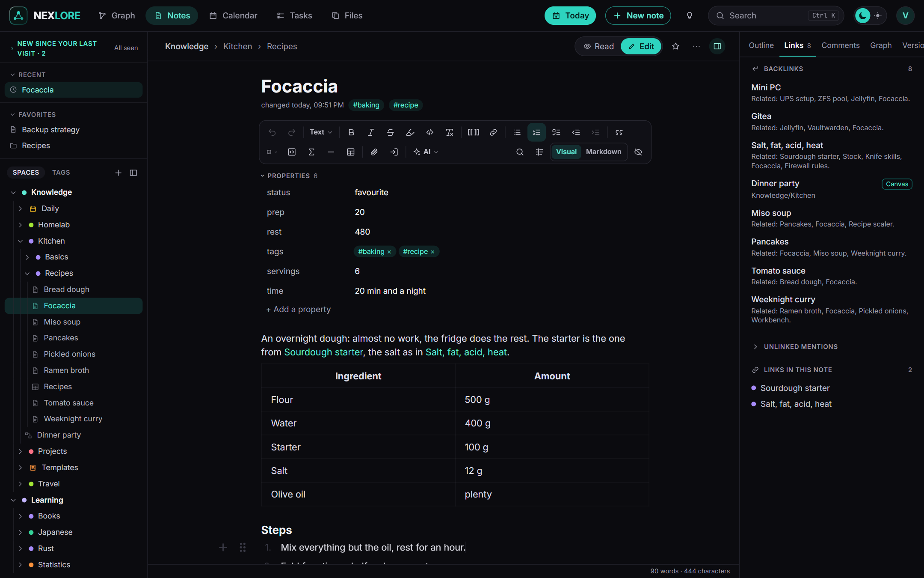Insert a hyperlink using the chain icon
Screen dimensions: 924x578
pyautogui.click(x=493, y=132)
